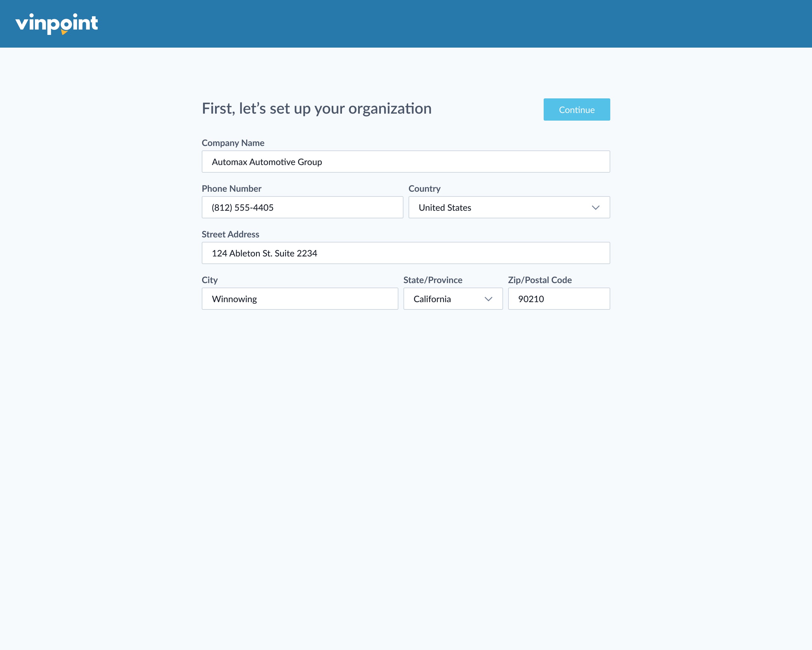This screenshot has height=650, width=812.
Task: Click the Continue button
Action: point(577,109)
